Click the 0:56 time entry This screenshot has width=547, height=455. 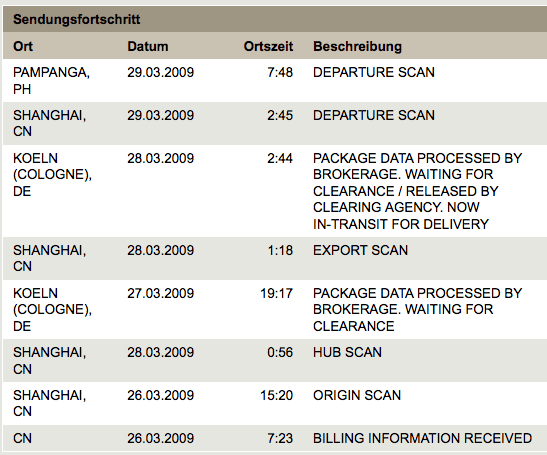(x=280, y=352)
